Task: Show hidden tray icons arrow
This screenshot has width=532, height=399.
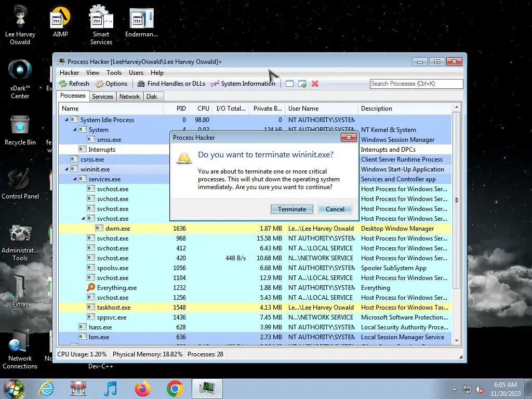Action: pyautogui.click(x=454, y=390)
